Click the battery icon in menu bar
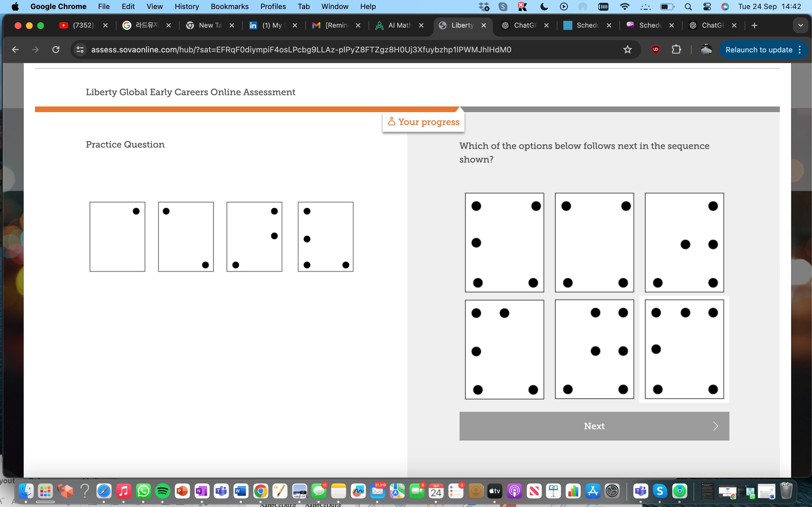The image size is (812, 507). (x=667, y=6)
